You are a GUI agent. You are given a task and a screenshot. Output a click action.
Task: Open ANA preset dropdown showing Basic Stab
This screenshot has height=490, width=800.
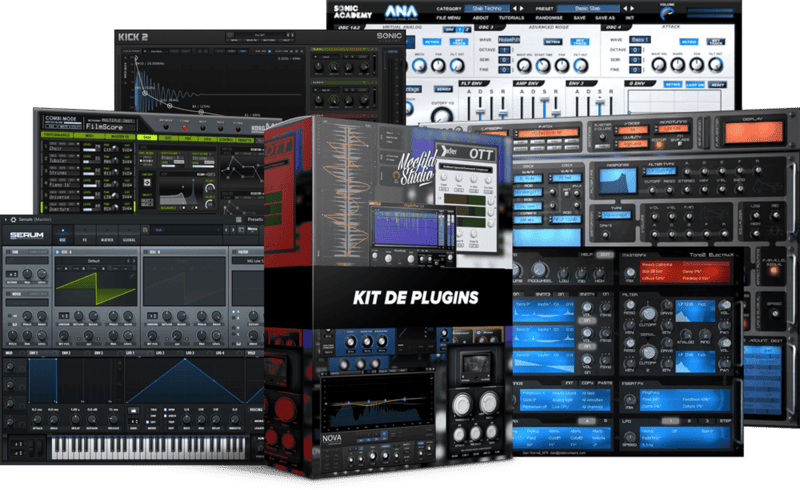point(588,9)
